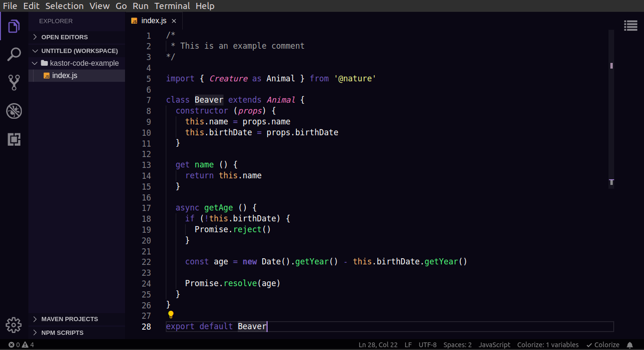Click the word Beaver on the class line
Image resolution: width=644 pixels, height=350 pixels.
point(209,100)
